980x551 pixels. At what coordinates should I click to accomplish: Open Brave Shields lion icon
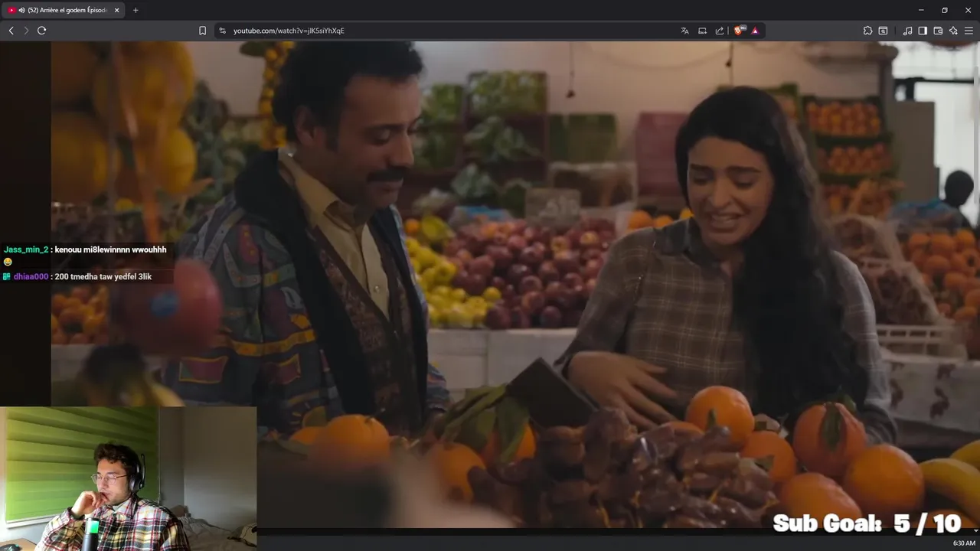739,31
